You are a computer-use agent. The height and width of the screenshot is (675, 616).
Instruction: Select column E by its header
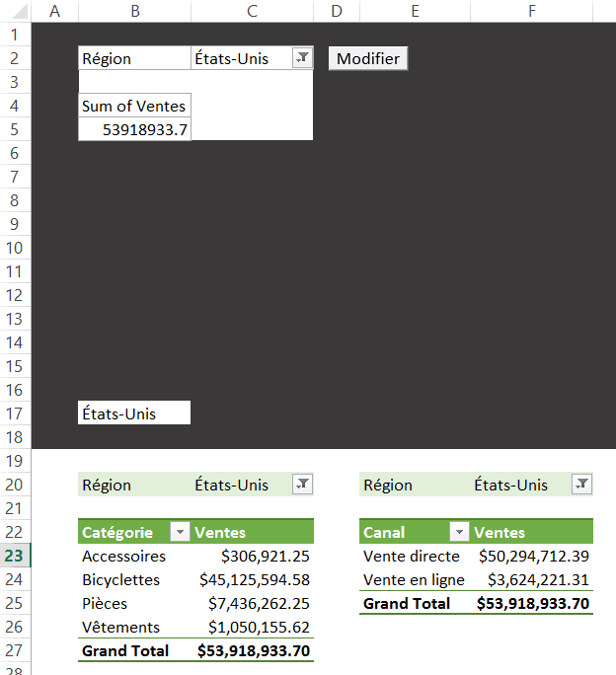415,11
